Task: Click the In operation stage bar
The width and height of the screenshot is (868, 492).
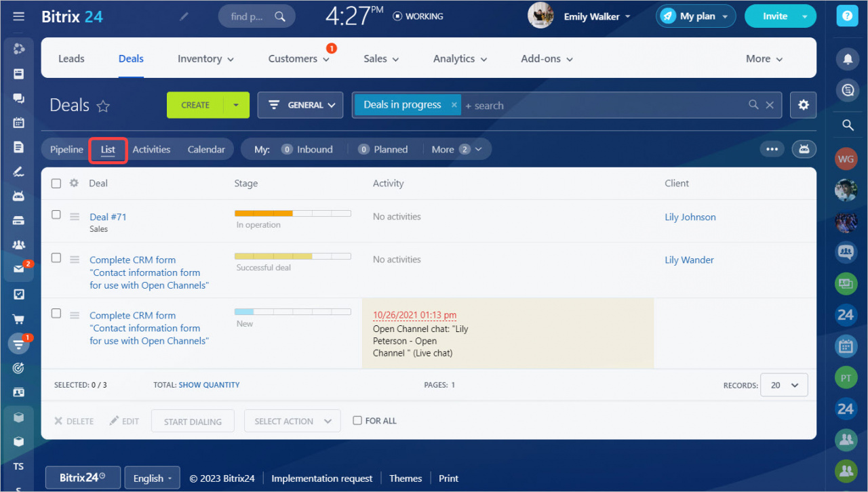Action: [292, 213]
